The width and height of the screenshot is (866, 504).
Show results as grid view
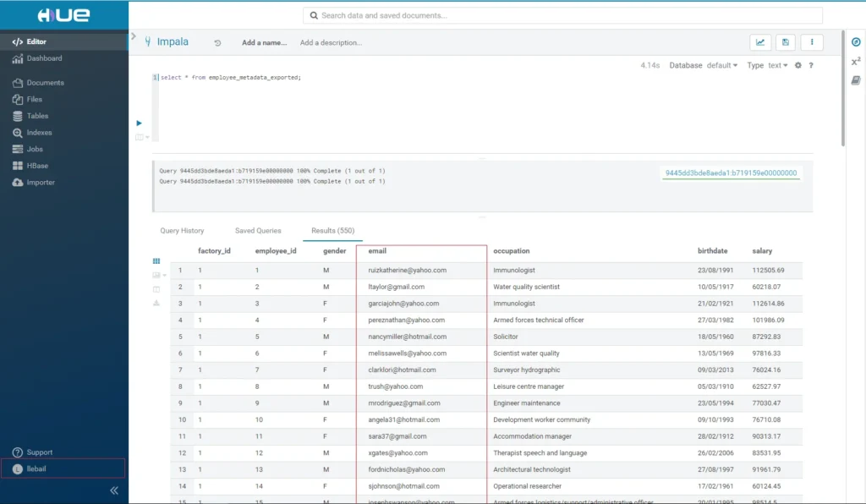coord(156,261)
